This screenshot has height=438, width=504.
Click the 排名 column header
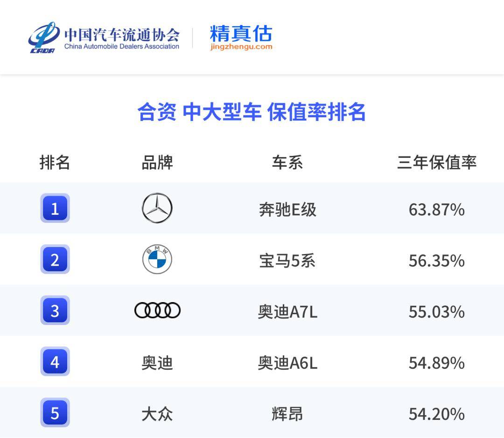[55, 162]
